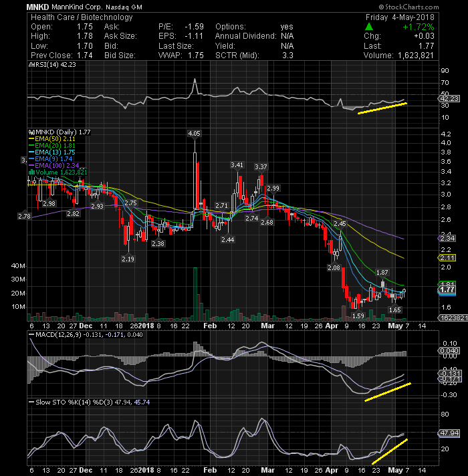
Task: Click the 40M volume scale label
Action: pyautogui.click(x=18, y=266)
